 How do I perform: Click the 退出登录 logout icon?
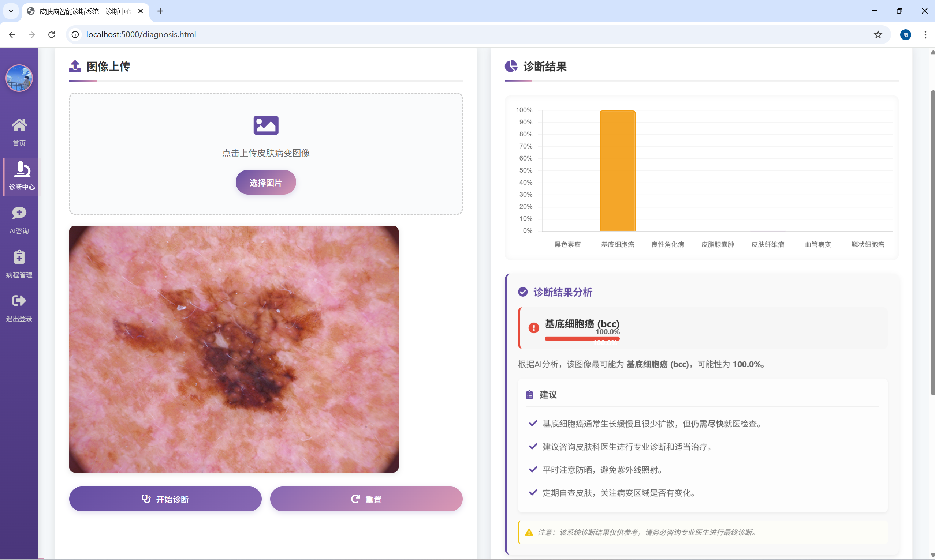tap(19, 301)
